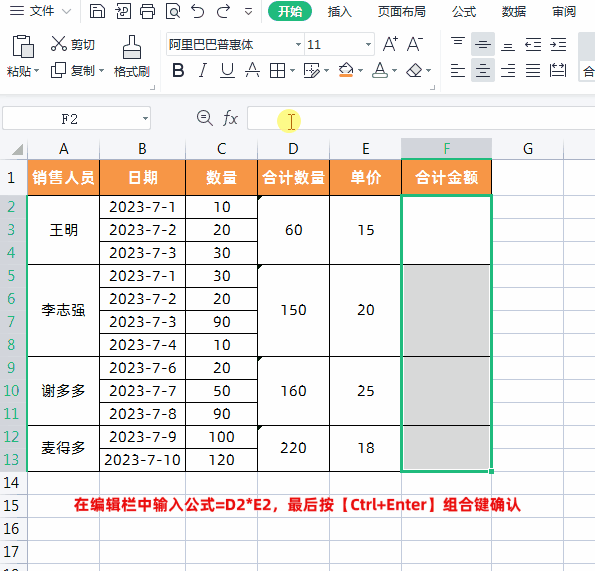Screen dimensions: 595x571
Task: Click the cell borders icon
Action: pyautogui.click(x=277, y=71)
